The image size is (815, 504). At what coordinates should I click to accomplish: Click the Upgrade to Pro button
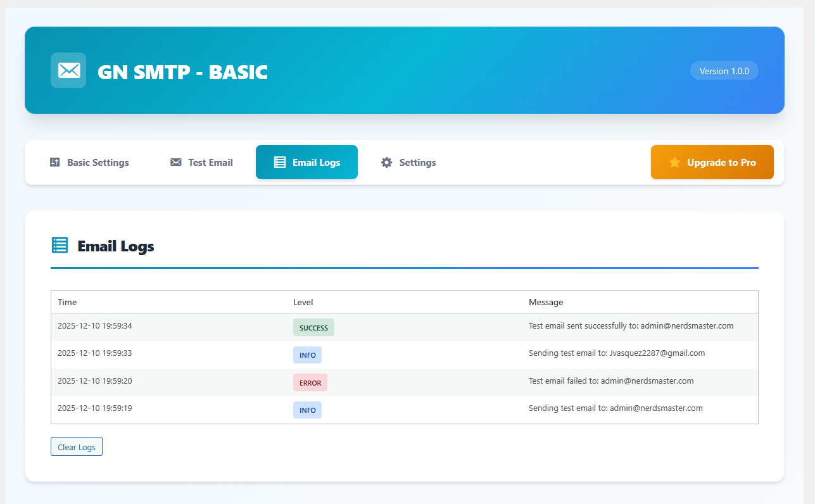point(712,162)
